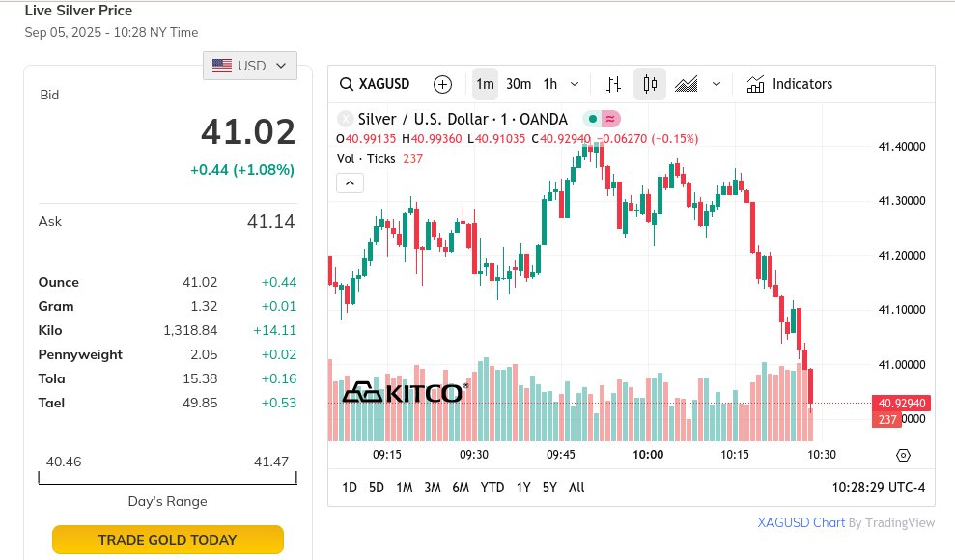Expand more chart styles dropdown
This screenshot has height=560, width=955.
(716, 84)
